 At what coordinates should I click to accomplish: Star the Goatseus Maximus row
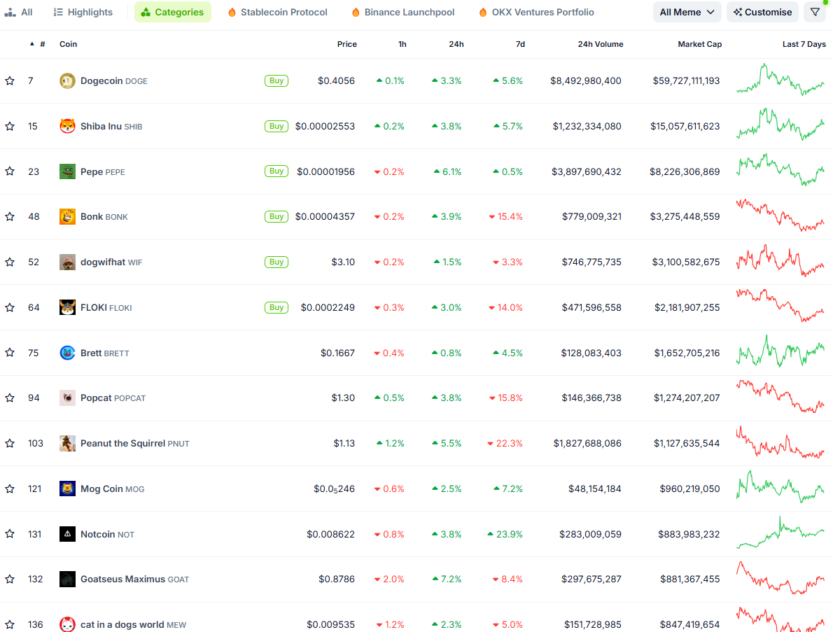click(10, 579)
